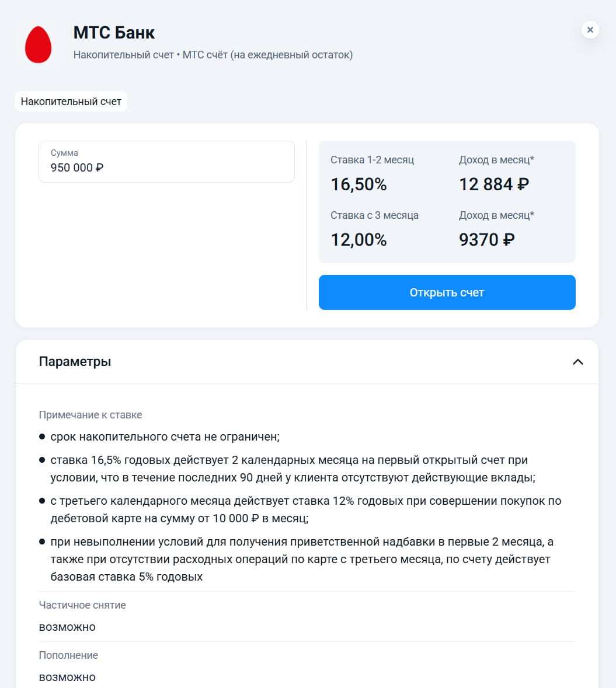Click the Доход в месяц 12 884 ₽ value
The image size is (616, 688).
click(494, 184)
